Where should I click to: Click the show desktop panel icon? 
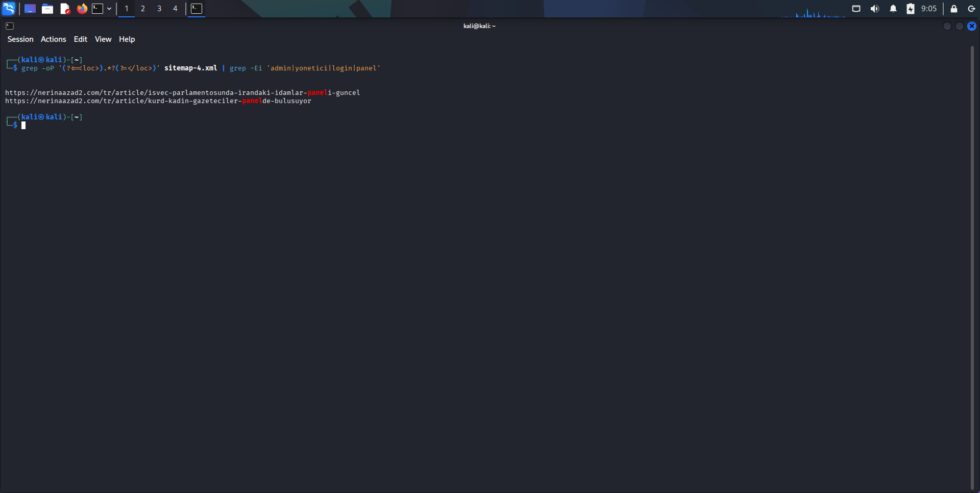click(x=30, y=9)
